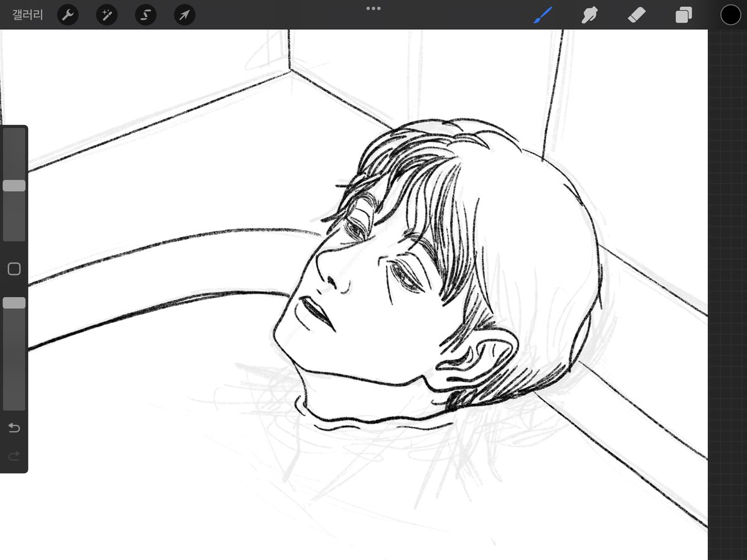The width and height of the screenshot is (747, 560).
Task: Open the Layers panel
Action: 683,14
